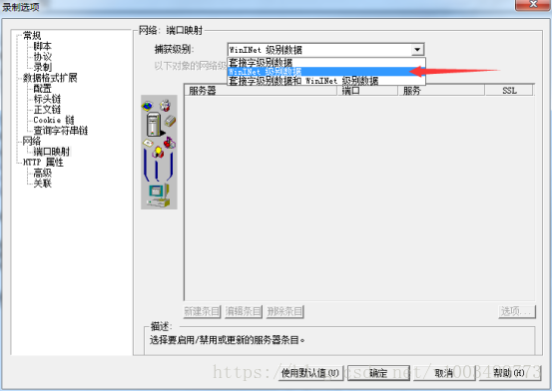
Task: Click the 删除条目 button
Action: pos(284,311)
